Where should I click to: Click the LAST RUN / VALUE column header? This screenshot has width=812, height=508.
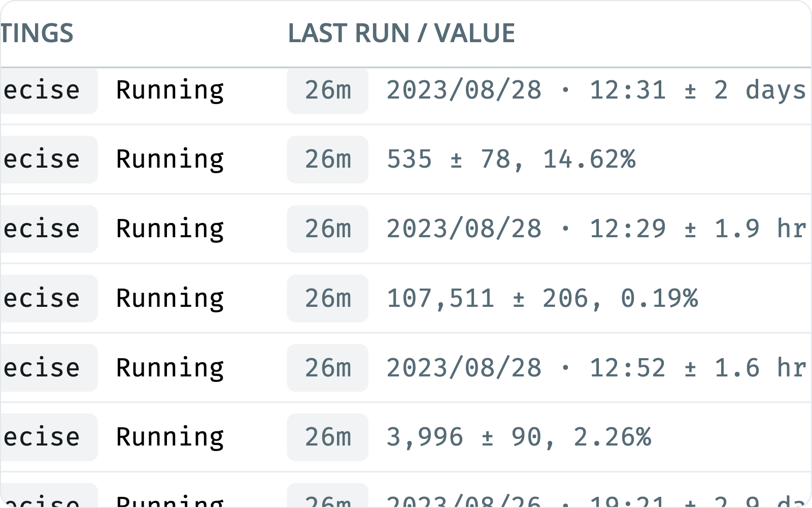(401, 34)
